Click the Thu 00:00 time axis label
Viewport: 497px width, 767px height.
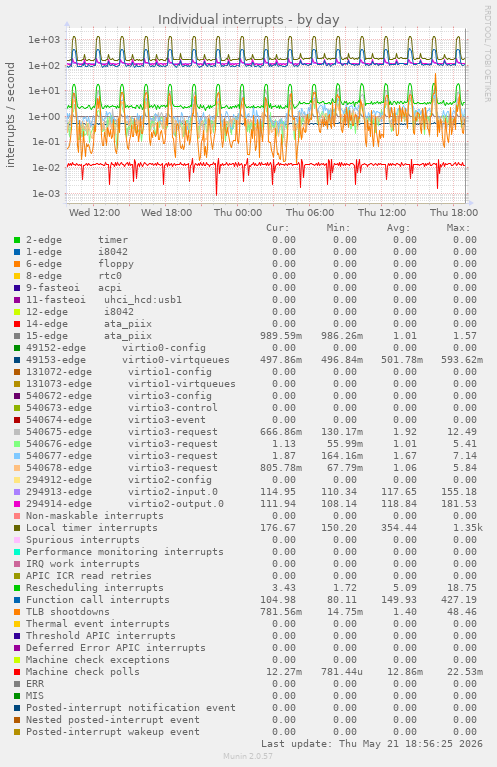pyautogui.click(x=238, y=213)
